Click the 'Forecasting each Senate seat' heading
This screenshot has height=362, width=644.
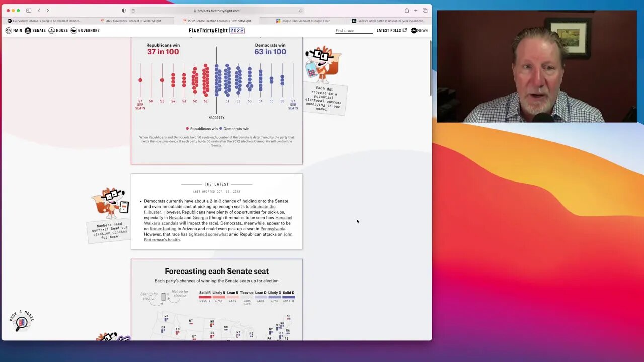(x=216, y=271)
